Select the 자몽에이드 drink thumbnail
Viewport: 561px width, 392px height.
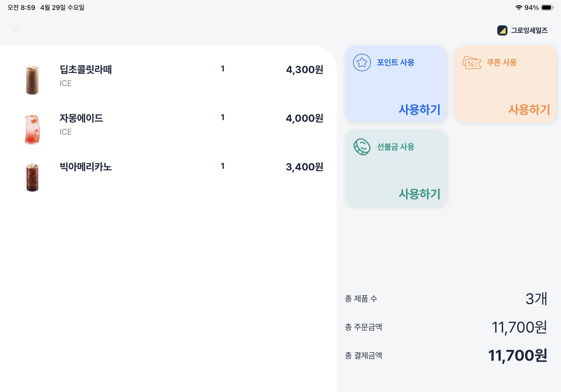click(x=32, y=129)
